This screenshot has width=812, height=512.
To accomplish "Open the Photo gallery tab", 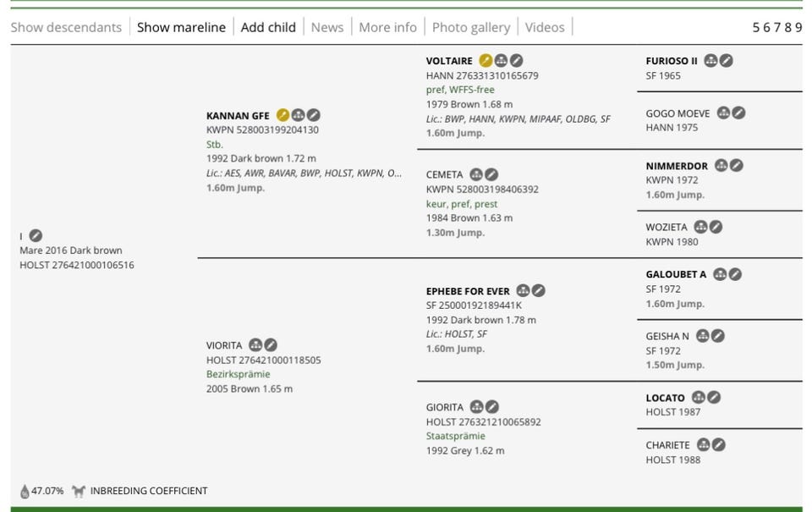I will 471,27.
